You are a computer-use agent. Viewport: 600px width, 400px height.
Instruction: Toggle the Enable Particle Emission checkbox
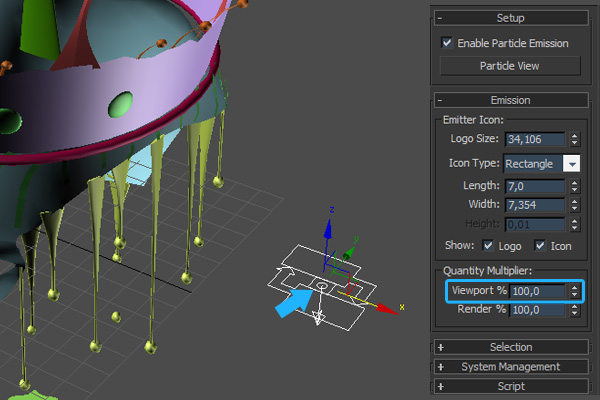click(x=447, y=44)
